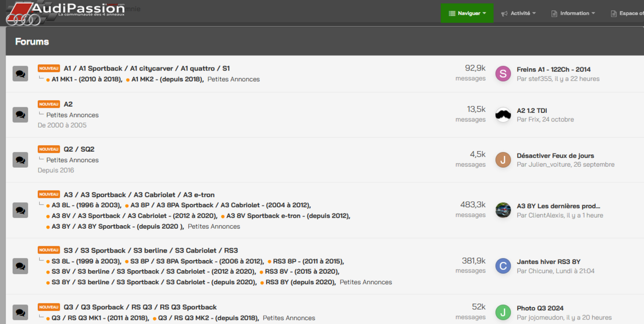Open the Désactiver Feux de jours topic

pos(555,156)
